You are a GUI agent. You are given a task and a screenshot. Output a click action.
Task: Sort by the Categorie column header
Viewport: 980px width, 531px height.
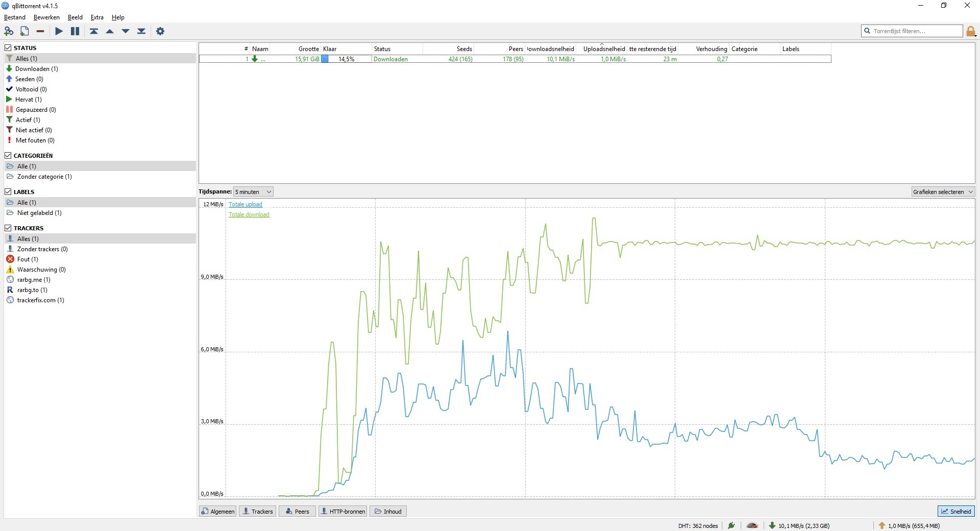point(754,49)
